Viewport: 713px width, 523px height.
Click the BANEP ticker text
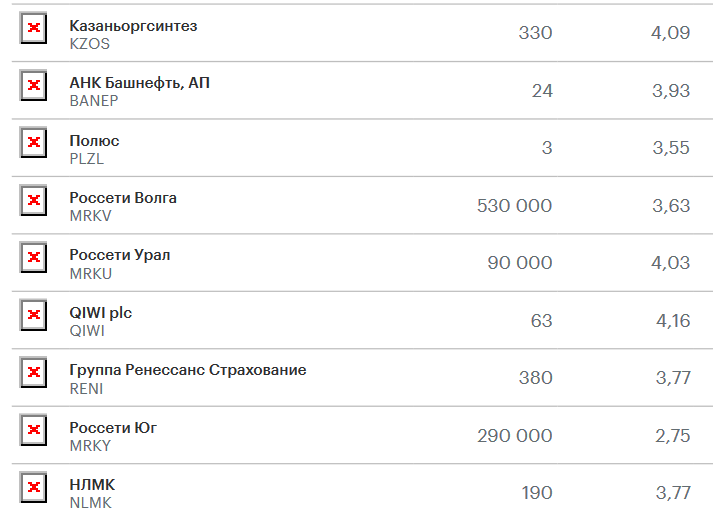94,101
